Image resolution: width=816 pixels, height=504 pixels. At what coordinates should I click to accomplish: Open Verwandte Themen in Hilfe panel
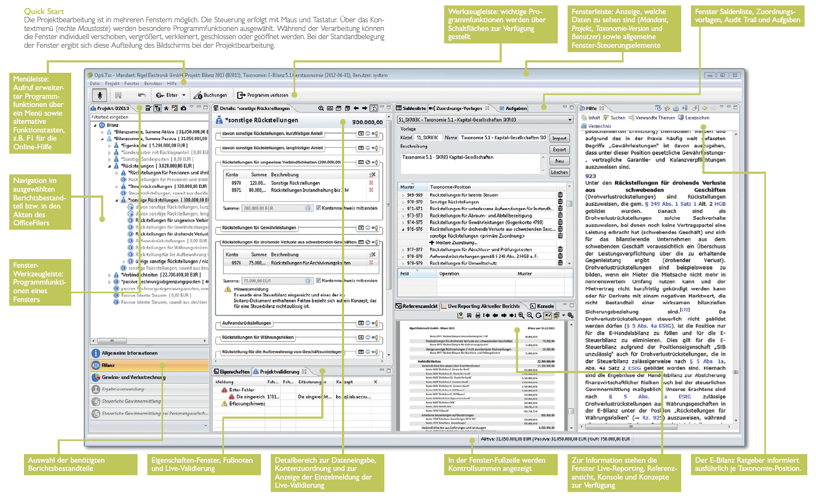652,117
